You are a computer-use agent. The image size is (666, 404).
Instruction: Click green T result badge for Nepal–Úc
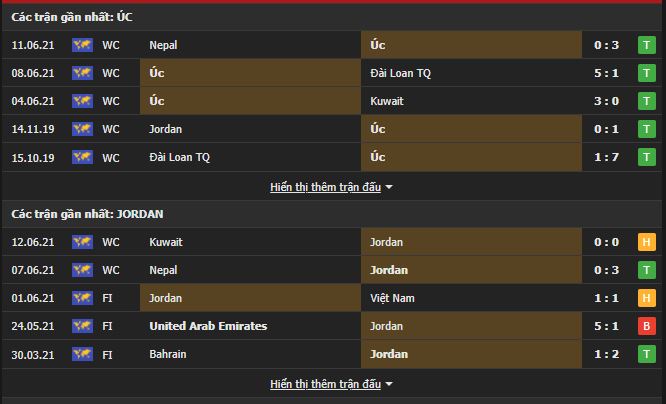point(646,45)
